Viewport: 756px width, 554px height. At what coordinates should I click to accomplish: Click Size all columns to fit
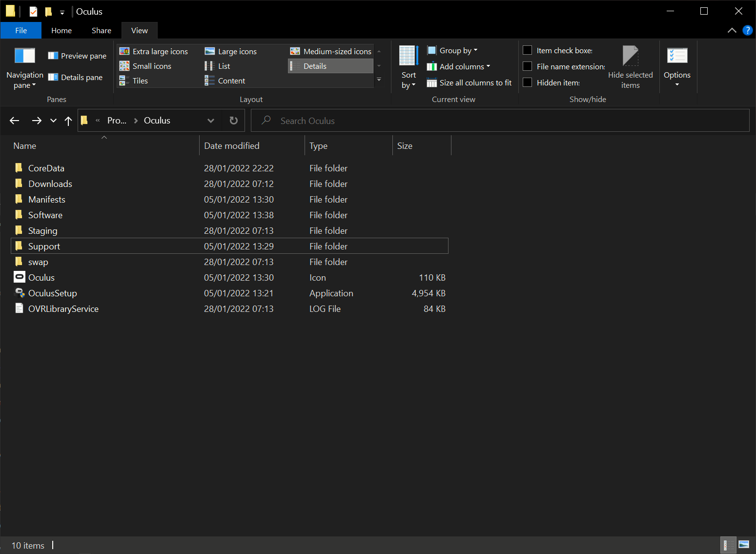[470, 82]
